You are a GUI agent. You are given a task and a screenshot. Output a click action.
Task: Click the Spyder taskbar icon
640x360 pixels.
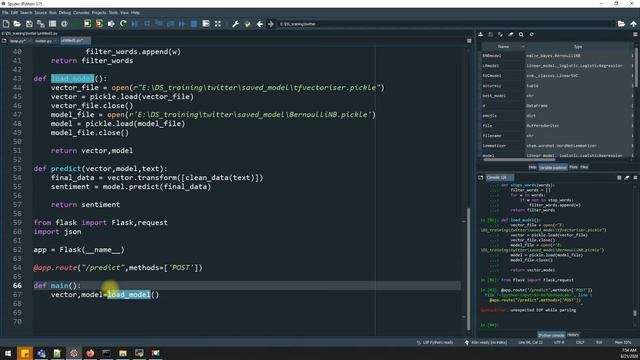[x=74, y=353]
